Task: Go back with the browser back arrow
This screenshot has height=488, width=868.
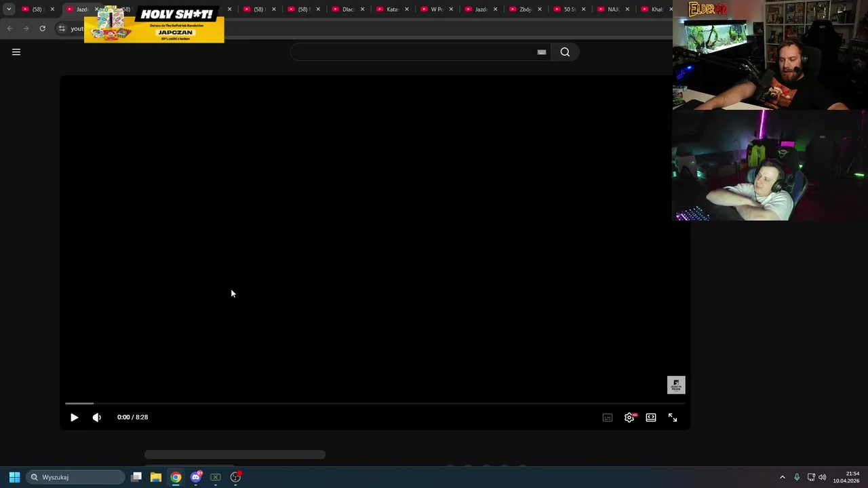Action: pos(9,28)
